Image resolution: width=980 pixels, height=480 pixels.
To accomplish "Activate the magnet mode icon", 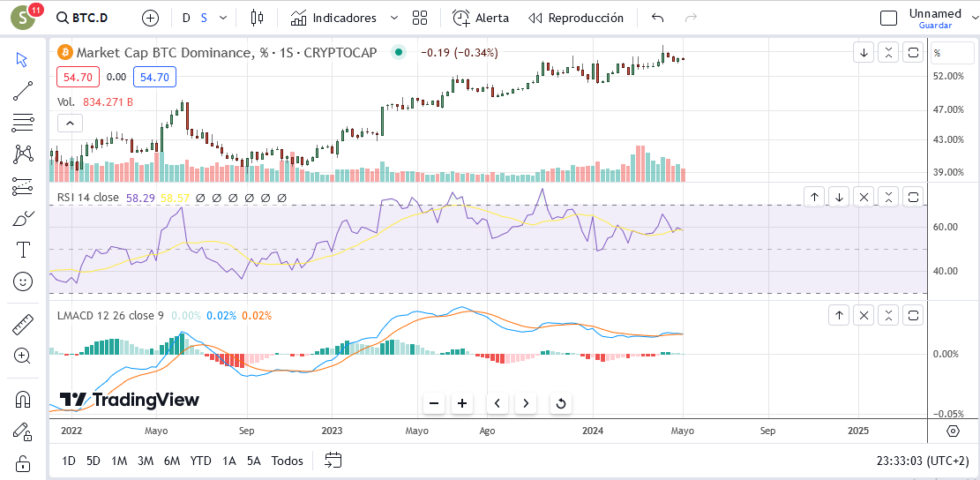I will (23, 399).
